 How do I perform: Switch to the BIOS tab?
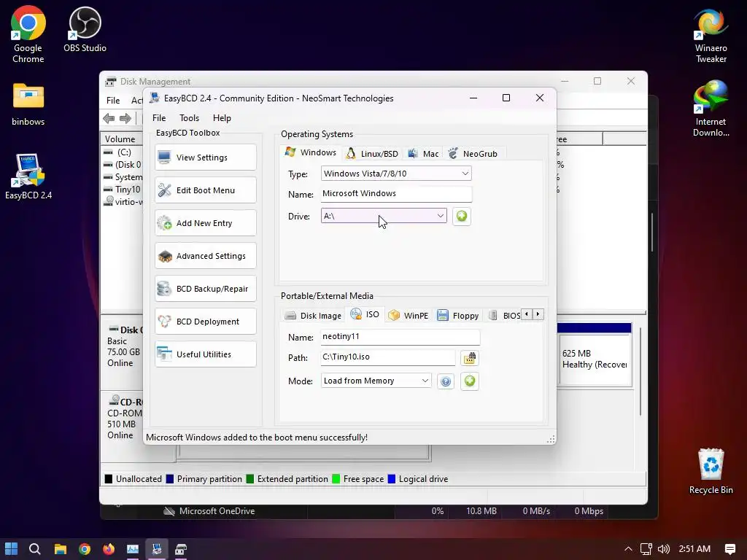pyautogui.click(x=505, y=316)
